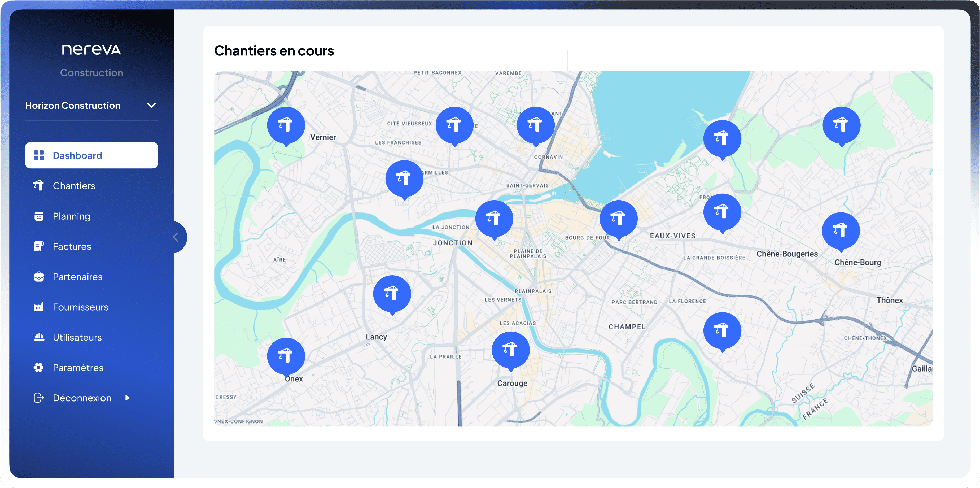This screenshot has width=980, height=488.
Task: Select the crane marker near Bourg-de-Four
Action: (x=618, y=219)
